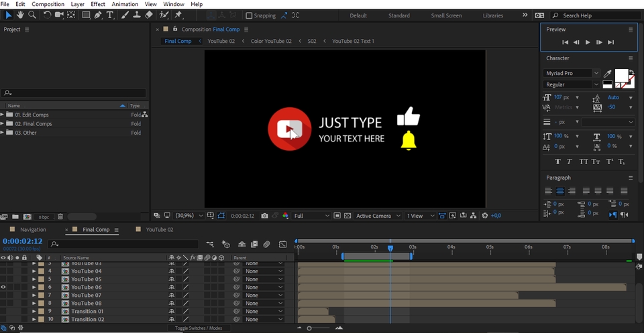Select the Hand tool

pos(20,15)
